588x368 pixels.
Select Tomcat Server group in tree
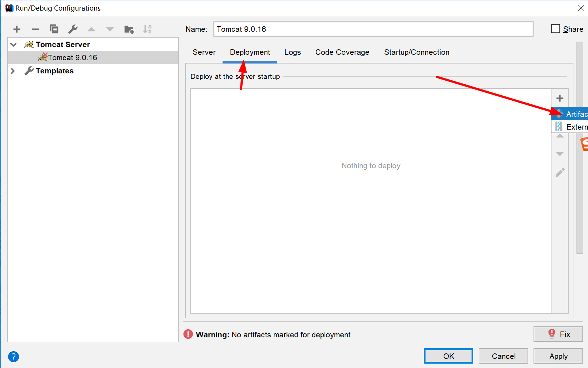63,45
